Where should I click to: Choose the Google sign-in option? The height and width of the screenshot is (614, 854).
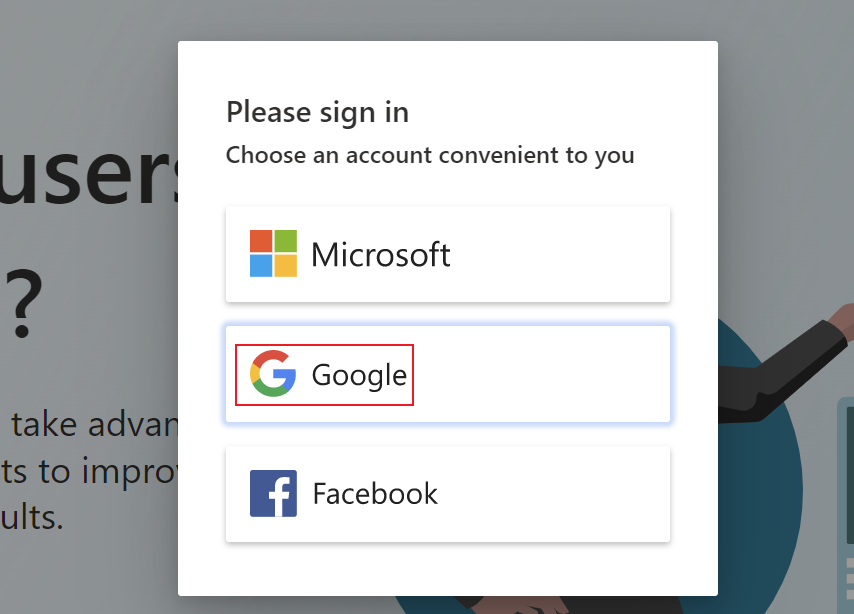[x=448, y=374]
